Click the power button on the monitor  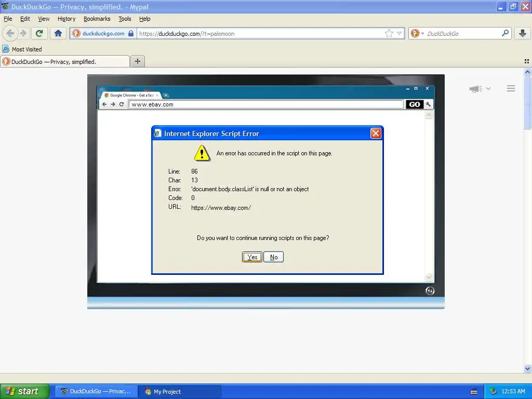click(x=430, y=291)
